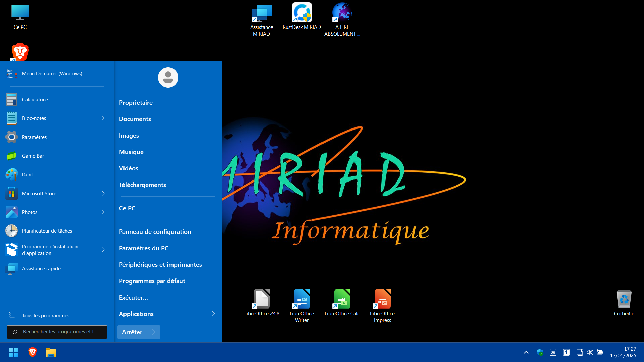Launch the Game Bar icon
644x362 pixels.
tap(11, 156)
